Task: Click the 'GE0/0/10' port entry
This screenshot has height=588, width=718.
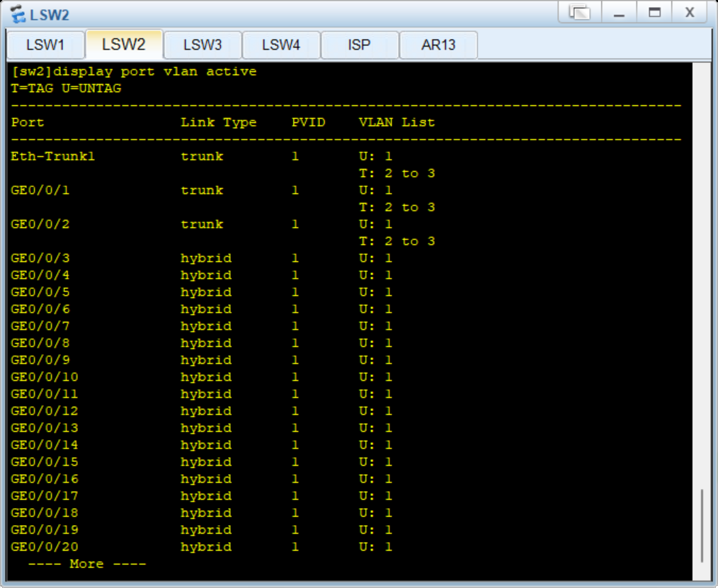Action: (45, 377)
